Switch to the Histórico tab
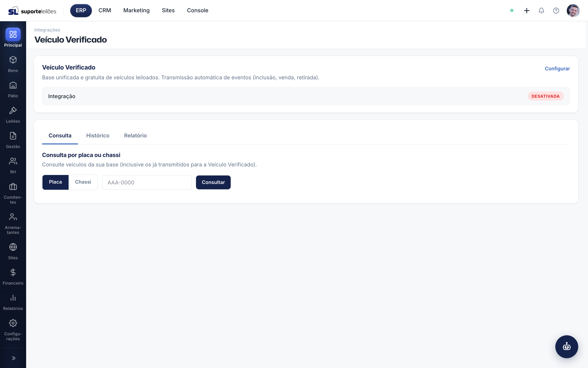The height and width of the screenshot is (368, 588). pyautogui.click(x=98, y=136)
